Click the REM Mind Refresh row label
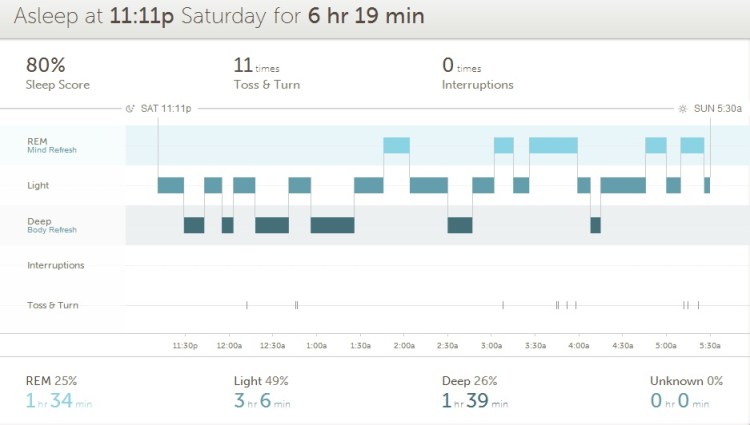750x425 pixels. pos(51,145)
